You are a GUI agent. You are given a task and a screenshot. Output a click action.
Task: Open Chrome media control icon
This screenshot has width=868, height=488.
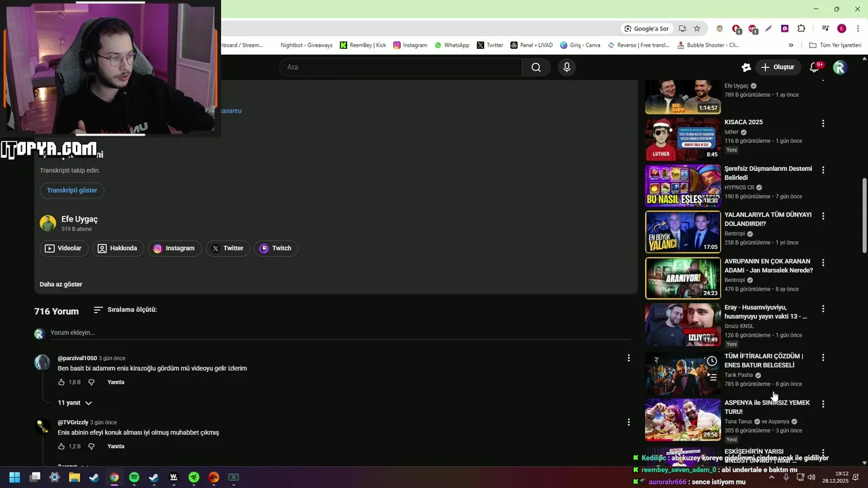pyautogui.click(x=825, y=28)
